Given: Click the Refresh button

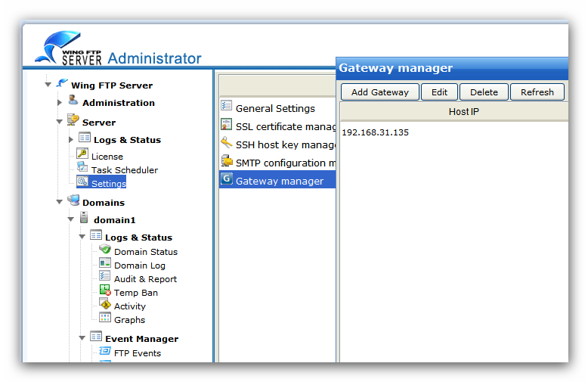Looking at the screenshot, I should 537,92.
